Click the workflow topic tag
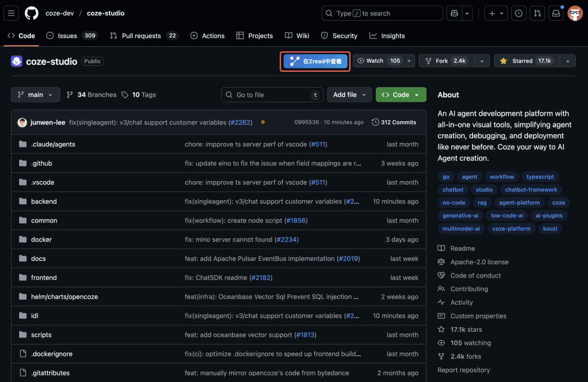This screenshot has width=588, height=382. pos(502,176)
